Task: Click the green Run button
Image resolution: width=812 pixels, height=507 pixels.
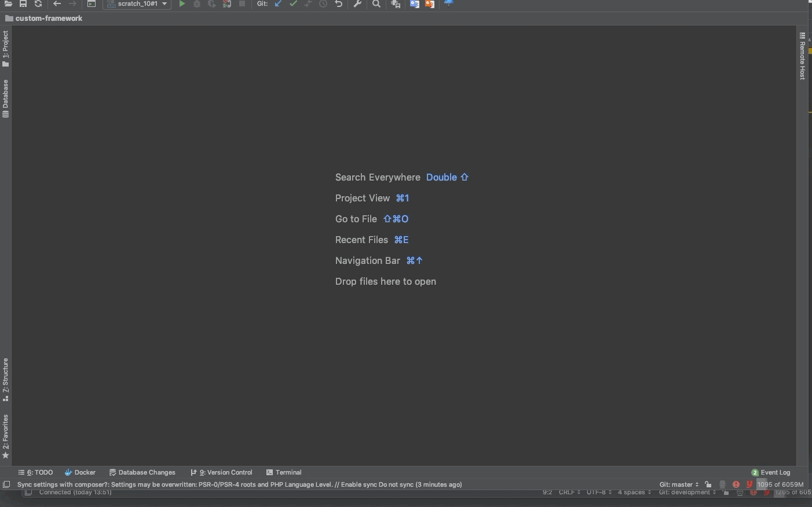Action: pos(182,4)
